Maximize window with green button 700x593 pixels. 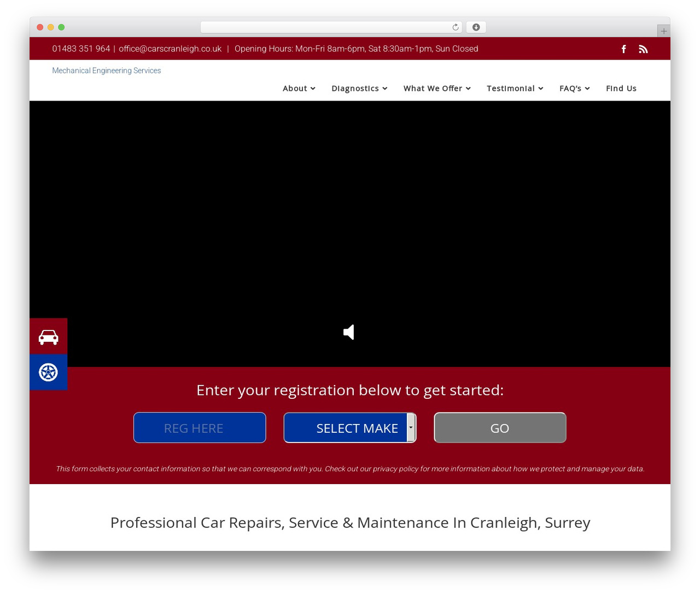(x=61, y=27)
